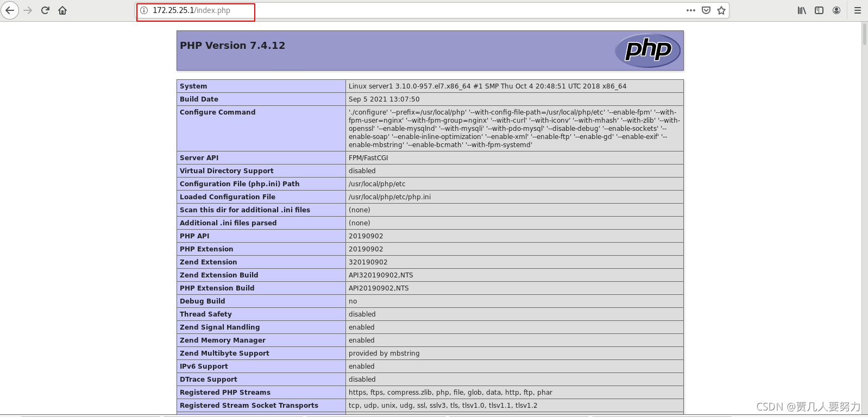Image resolution: width=868 pixels, height=417 pixels.
Task: Click 'enabled' in the Zend Memory Manager row
Action: [362, 340]
